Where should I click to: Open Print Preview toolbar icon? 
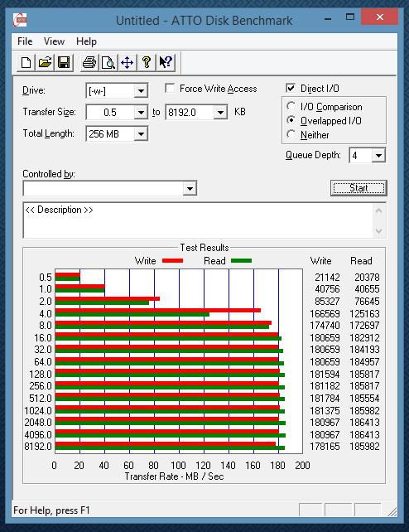108,62
